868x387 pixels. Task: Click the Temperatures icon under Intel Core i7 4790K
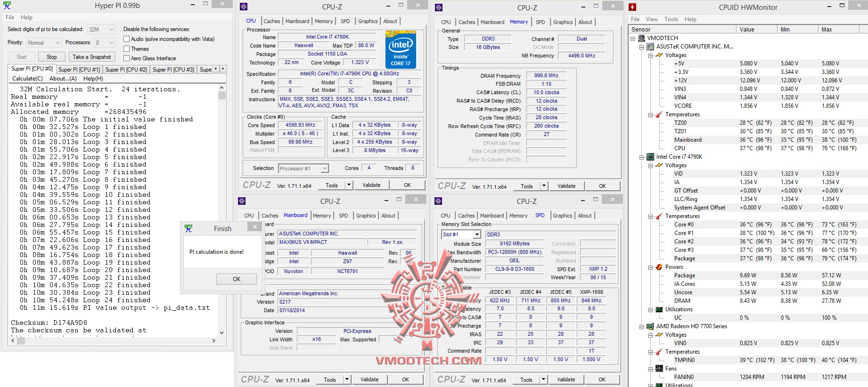(x=660, y=216)
